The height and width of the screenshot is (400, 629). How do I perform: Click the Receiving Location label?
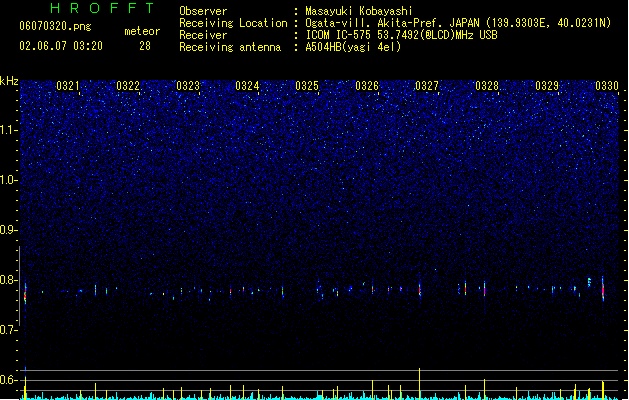[233, 23]
